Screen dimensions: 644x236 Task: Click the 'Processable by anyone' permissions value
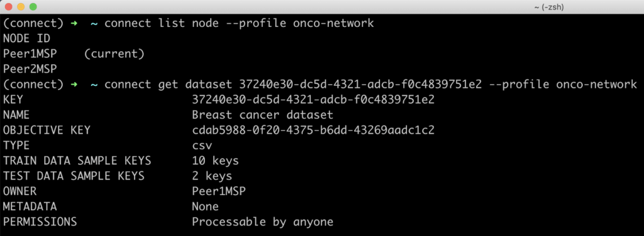[262, 222]
